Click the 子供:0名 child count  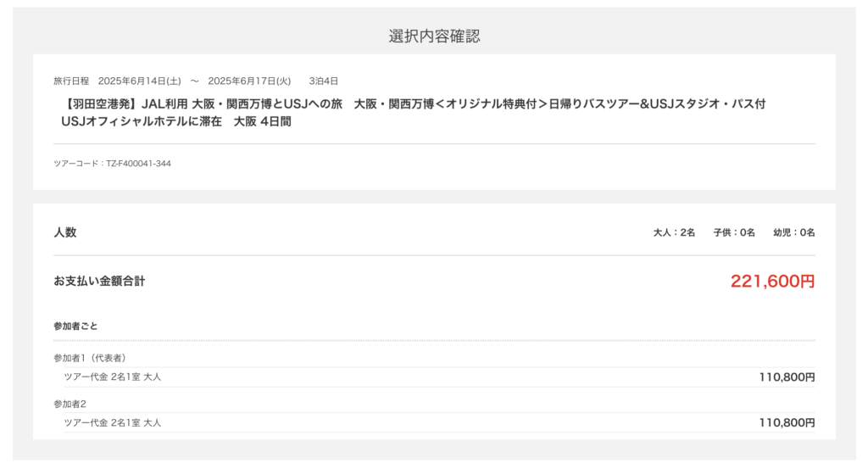[x=734, y=232]
